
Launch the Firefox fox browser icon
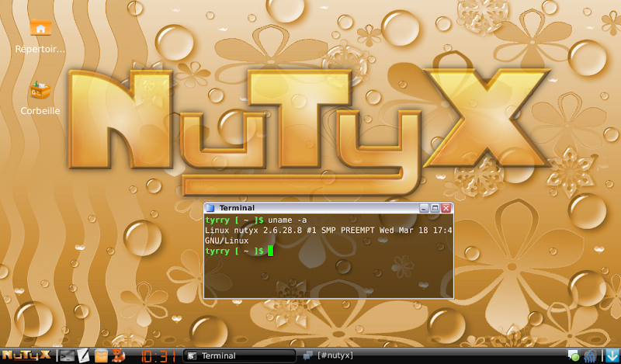point(118,355)
